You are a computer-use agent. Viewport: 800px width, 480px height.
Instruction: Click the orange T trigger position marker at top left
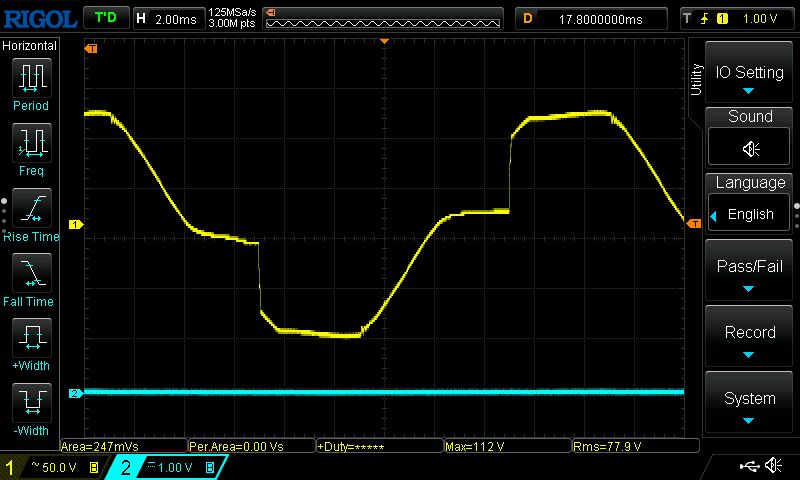(91, 48)
